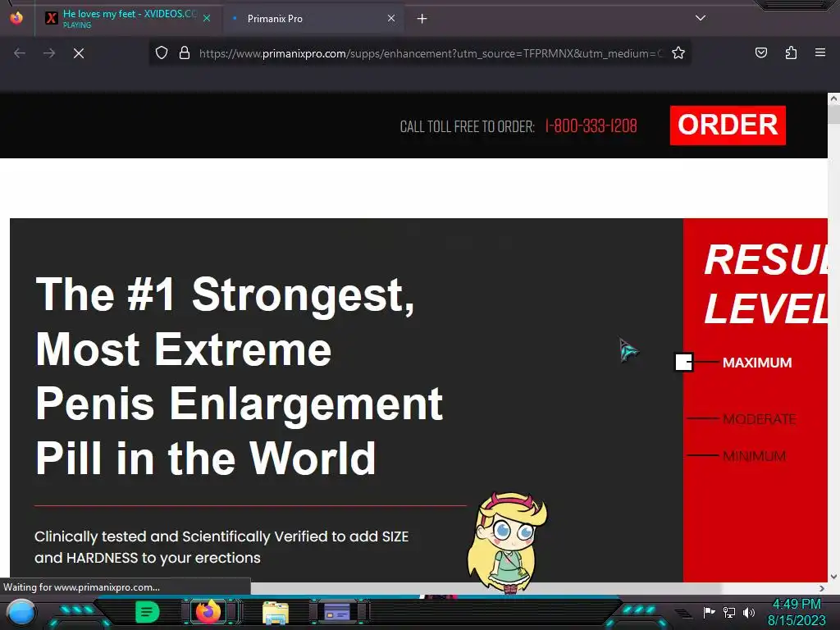The width and height of the screenshot is (840, 630).
Task: Open the network tray icon
Action: (x=728, y=612)
